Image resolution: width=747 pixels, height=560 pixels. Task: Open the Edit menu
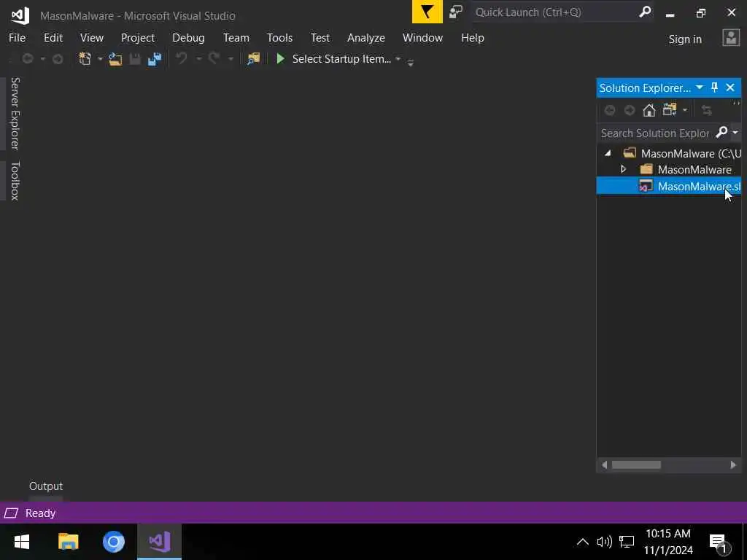coord(53,38)
